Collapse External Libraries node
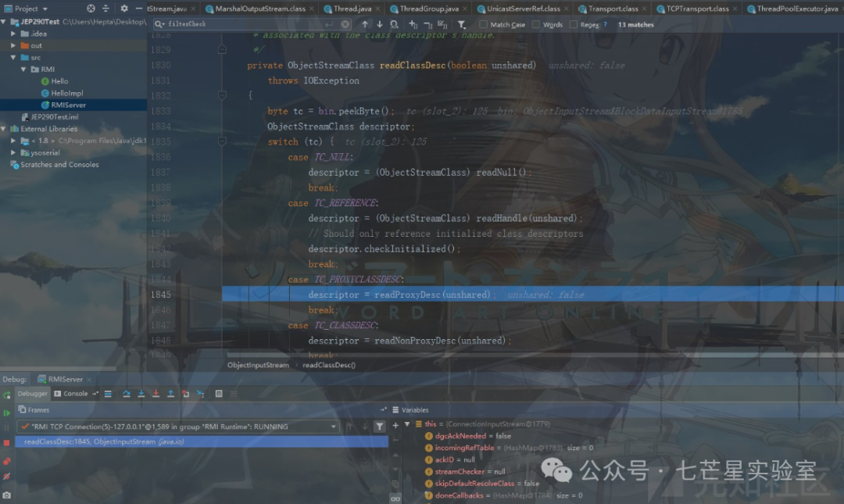Image resolution: width=844 pixels, height=504 pixels. coord(4,129)
